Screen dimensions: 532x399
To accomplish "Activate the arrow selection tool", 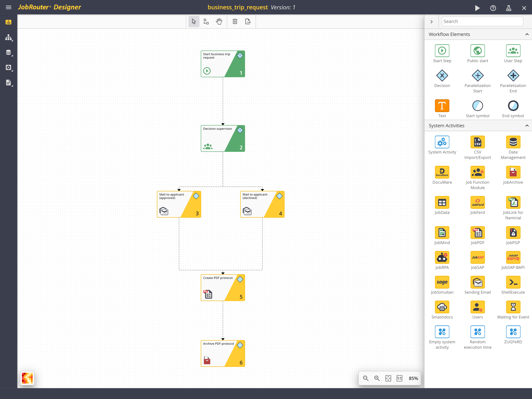I will tap(194, 22).
